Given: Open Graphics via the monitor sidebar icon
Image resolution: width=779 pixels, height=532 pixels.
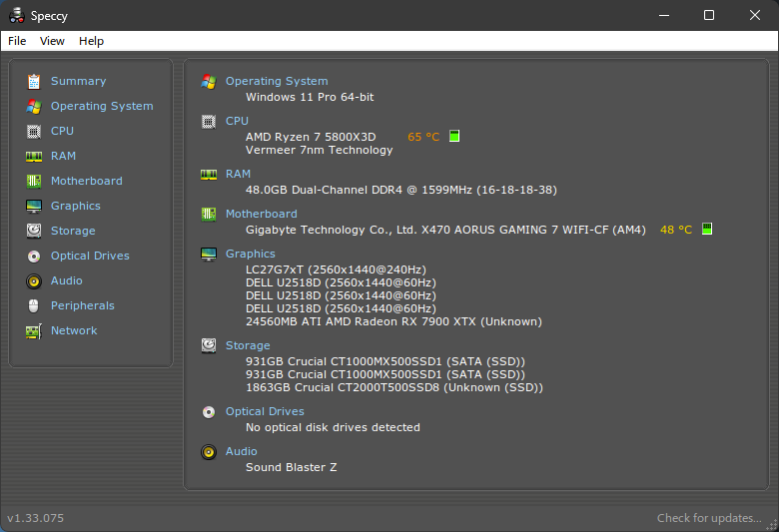Looking at the screenshot, I should pyautogui.click(x=34, y=206).
